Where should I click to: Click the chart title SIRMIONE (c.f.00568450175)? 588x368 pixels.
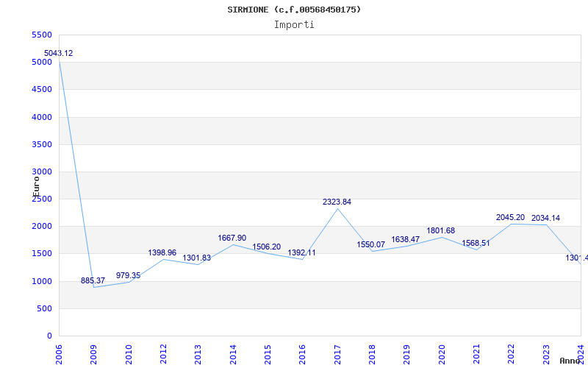(294, 10)
